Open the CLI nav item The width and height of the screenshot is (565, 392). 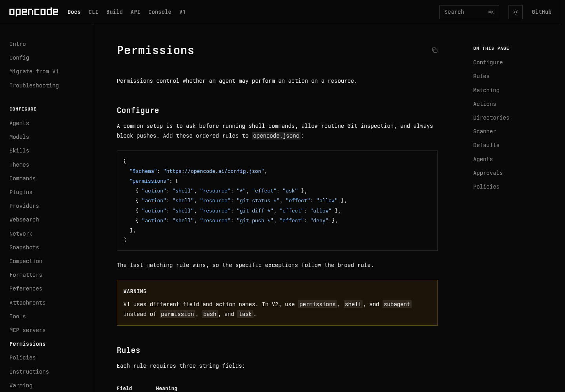click(x=93, y=12)
